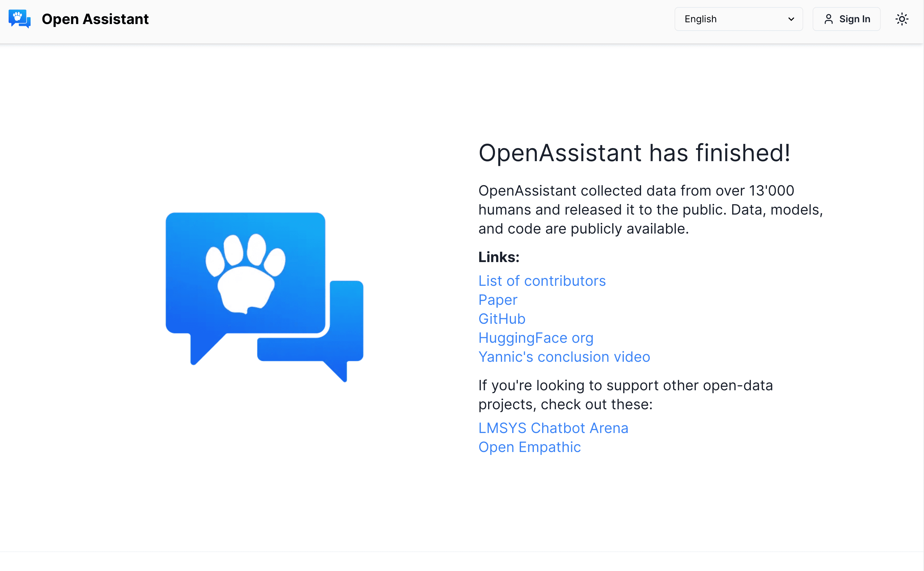Click LMSYS Chatbot Arena link
This screenshot has width=924, height=571.
(x=553, y=427)
